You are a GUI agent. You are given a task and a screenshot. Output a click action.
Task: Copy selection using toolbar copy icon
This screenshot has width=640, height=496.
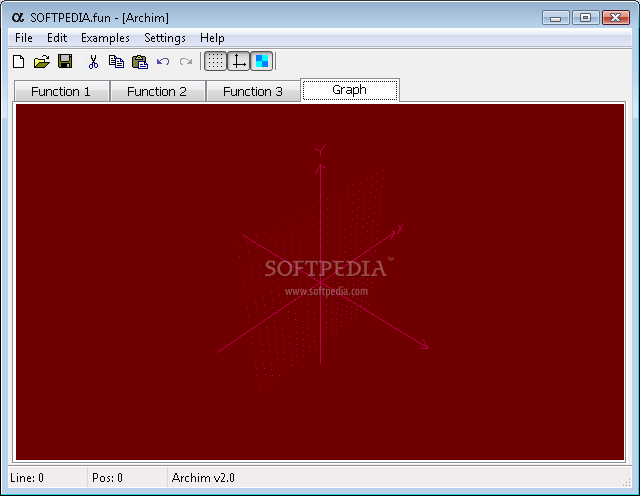(116, 62)
